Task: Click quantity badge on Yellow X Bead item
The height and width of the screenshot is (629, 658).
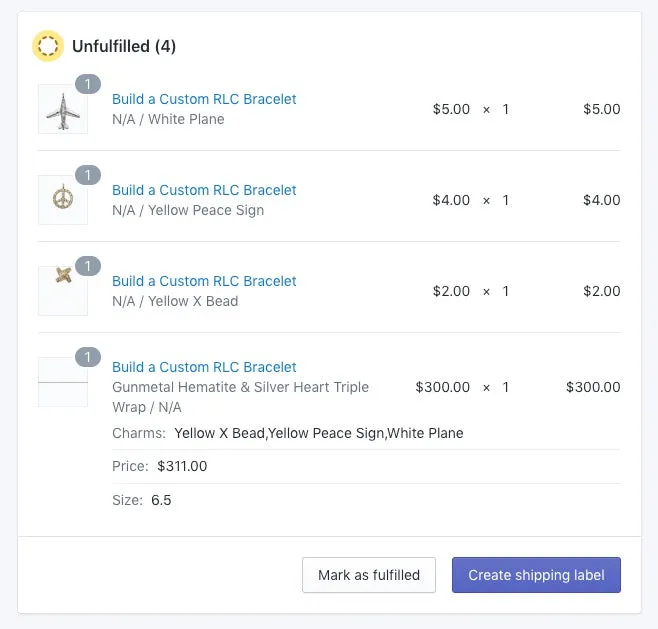Action: click(88, 266)
